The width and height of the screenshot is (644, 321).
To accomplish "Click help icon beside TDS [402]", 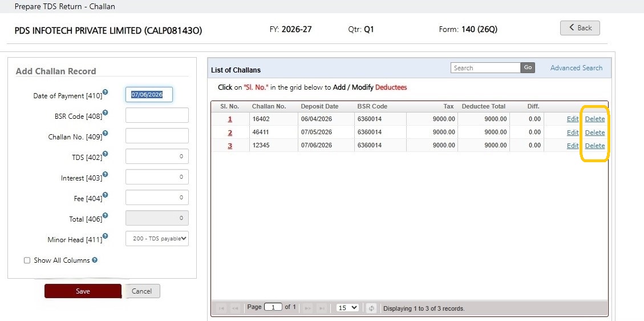I will 106,154.
